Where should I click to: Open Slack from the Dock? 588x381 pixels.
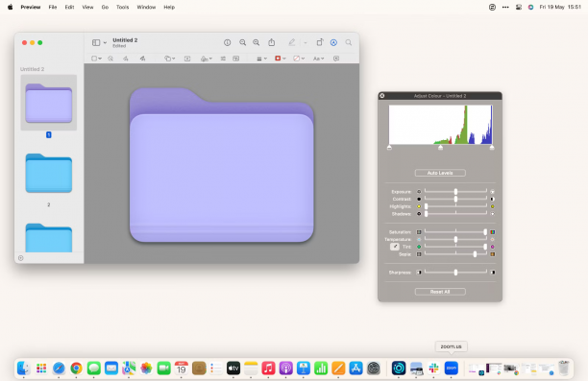[x=434, y=369]
